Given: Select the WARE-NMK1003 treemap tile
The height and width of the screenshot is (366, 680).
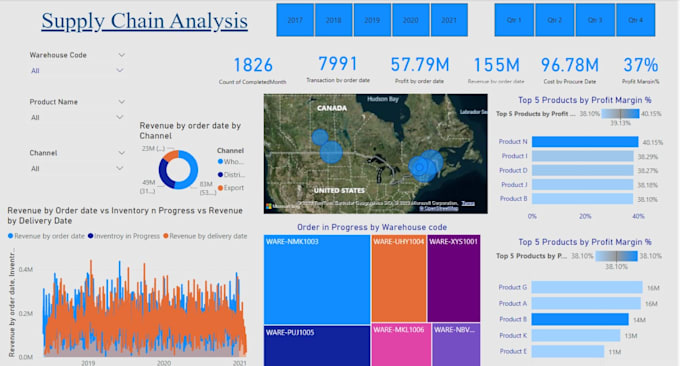Looking at the screenshot, I should point(317,280).
